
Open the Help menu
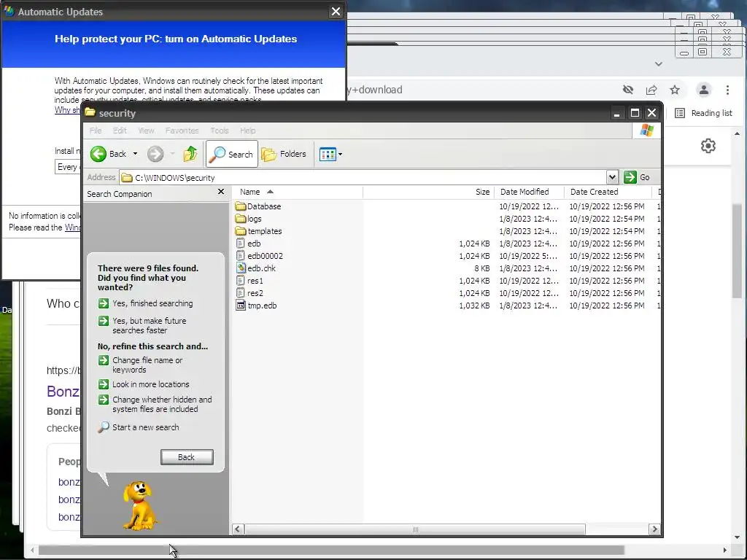point(247,131)
